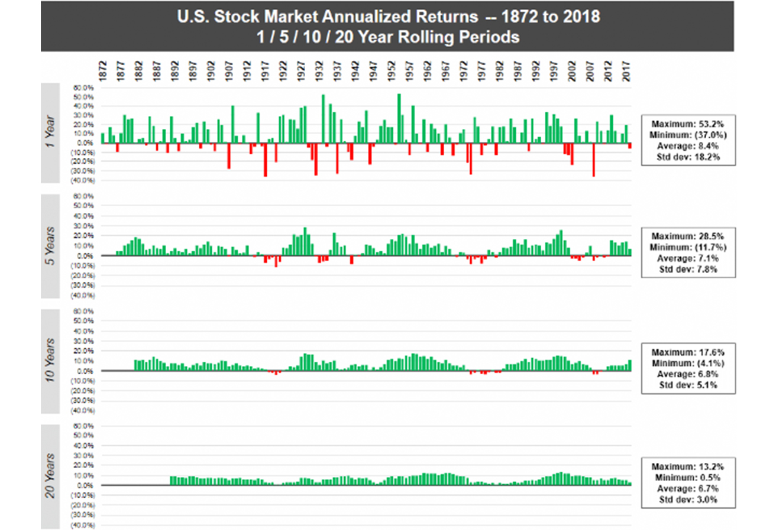Viewport: 776px width, 532px height.
Task: Click the "Minimum: (11.7%)" statistic
Action: [x=688, y=247]
